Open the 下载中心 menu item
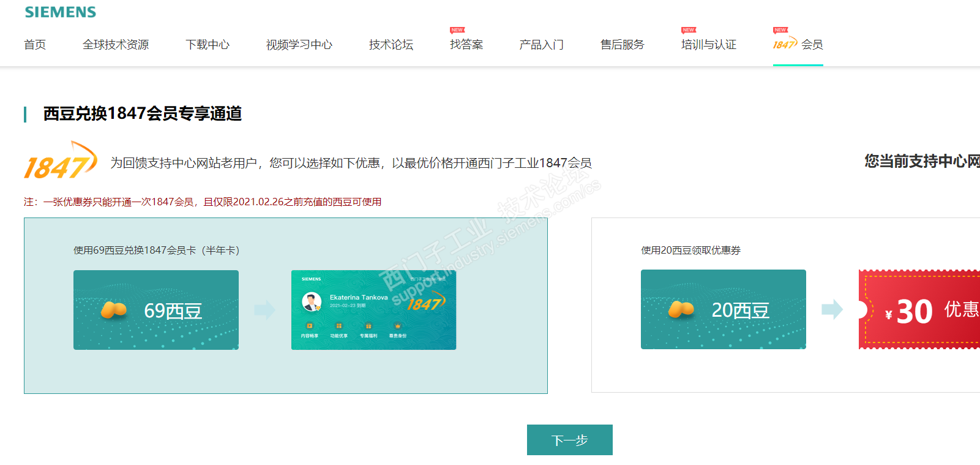Image resolution: width=980 pixels, height=465 pixels. 208,45
